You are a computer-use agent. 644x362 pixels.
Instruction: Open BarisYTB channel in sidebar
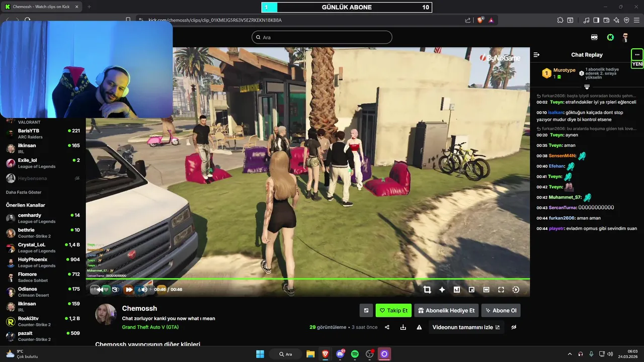point(43,133)
